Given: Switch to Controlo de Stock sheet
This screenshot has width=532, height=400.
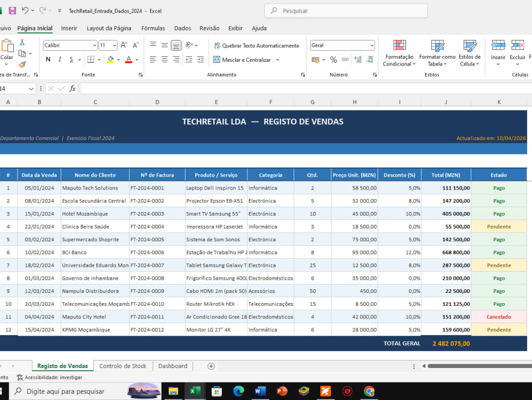Looking at the screenshot, I should [x=123, y=366].
